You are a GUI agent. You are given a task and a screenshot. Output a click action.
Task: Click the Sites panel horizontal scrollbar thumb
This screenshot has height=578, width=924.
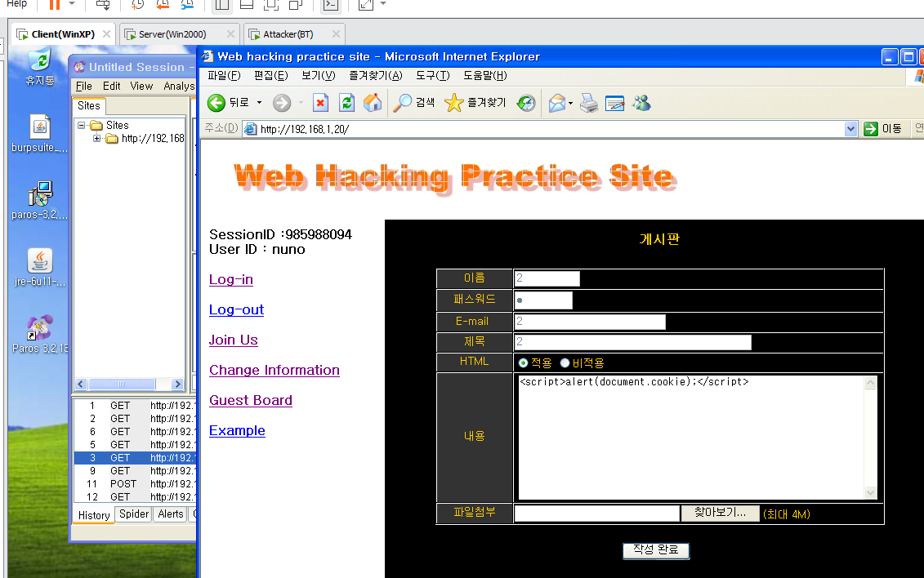(122, 385)
